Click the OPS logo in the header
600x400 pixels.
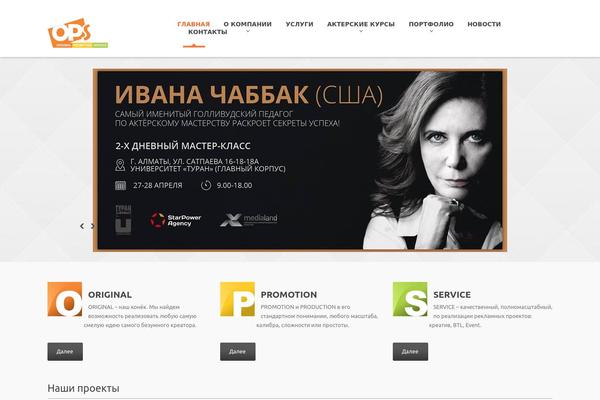(78, 33)
